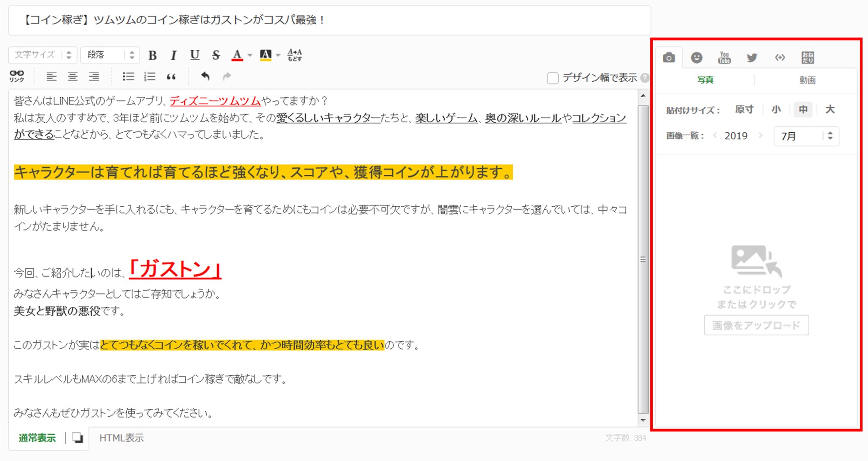Go to previous year before 2019

[x=715, y=136]
